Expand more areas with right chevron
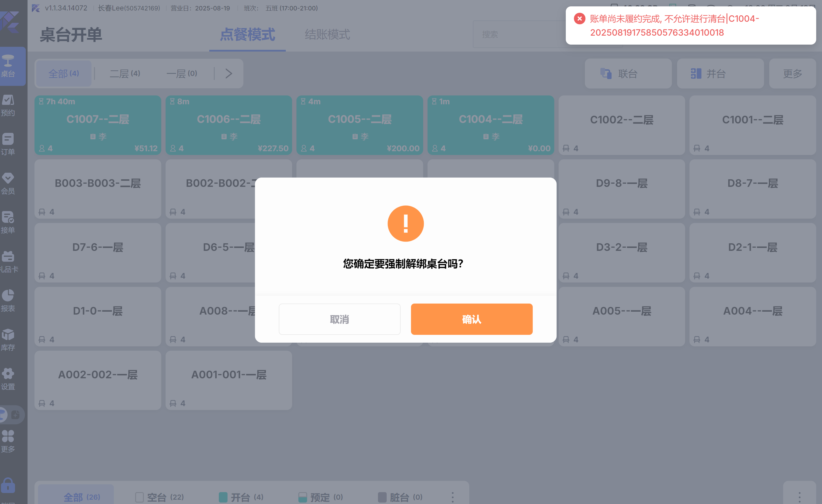This screenshot has width=822, height=504. (x=228, y=73)
